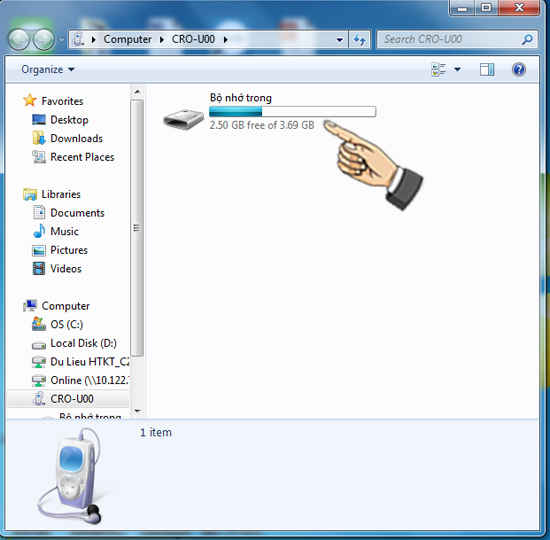Image resolution: width=550 pixels, height=540 pixels.
Task: Open Downloads from Favorites
Action: click(x=76, y=139)
